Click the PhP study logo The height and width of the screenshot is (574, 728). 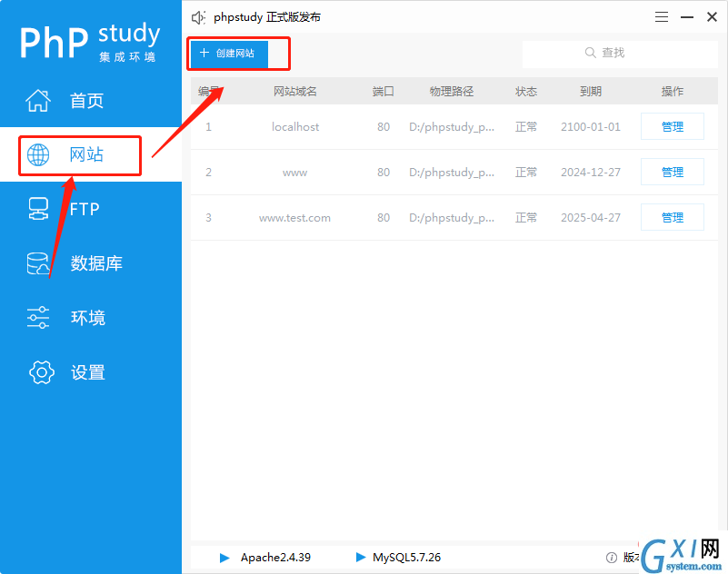point(89,42)
